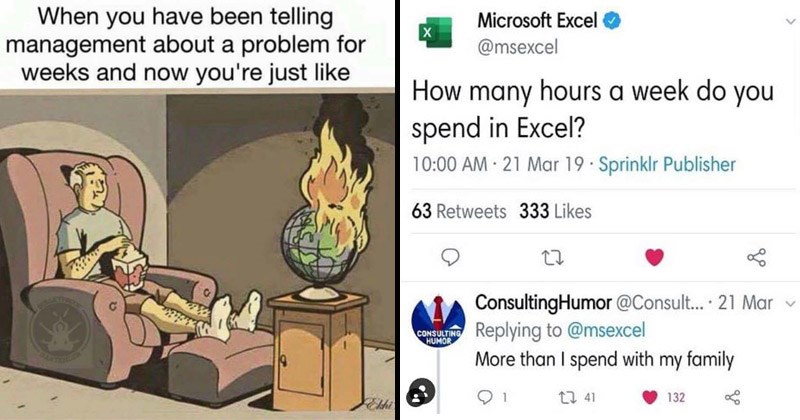The image size is (800, 420).
Task: View the 63 Retweets list
Action: [459, 211]
